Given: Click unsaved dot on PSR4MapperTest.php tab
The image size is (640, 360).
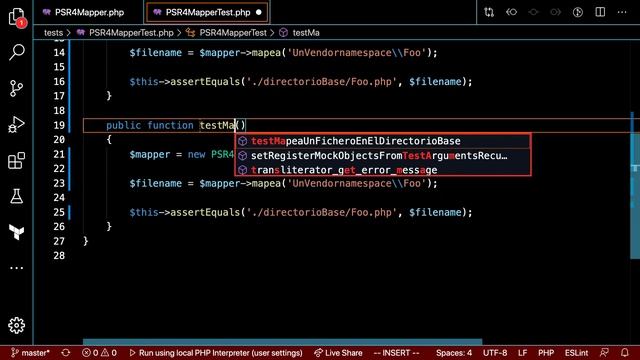Looking at the screenshot, I should tap(259, 13).
